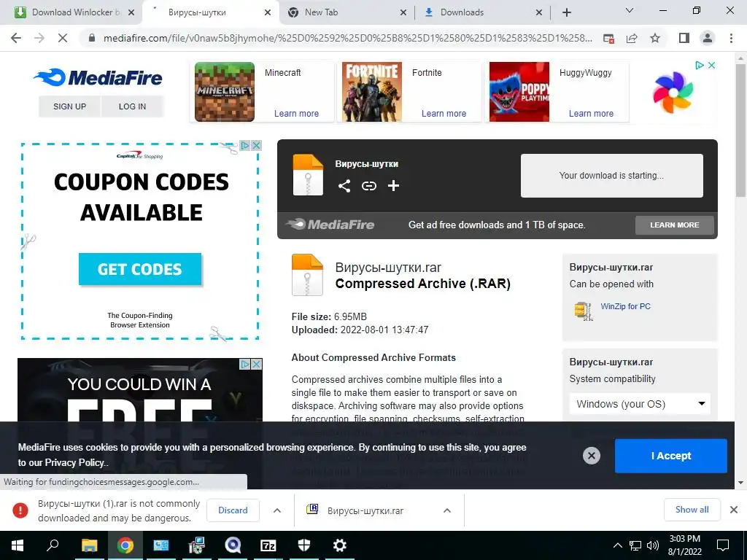The width and height of the screenshot is (747, 560).
Task: Open Windows Security shield in taskbar
Action: tap(304, 545)
